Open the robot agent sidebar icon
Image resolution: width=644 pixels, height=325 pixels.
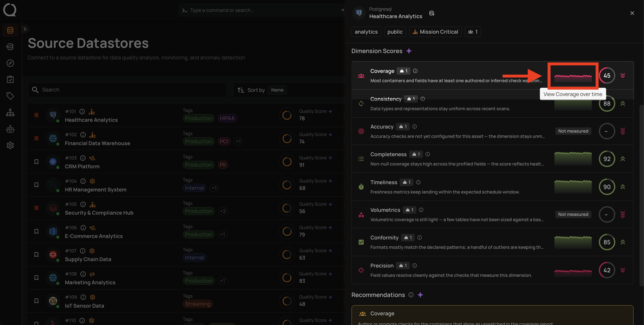10,129
